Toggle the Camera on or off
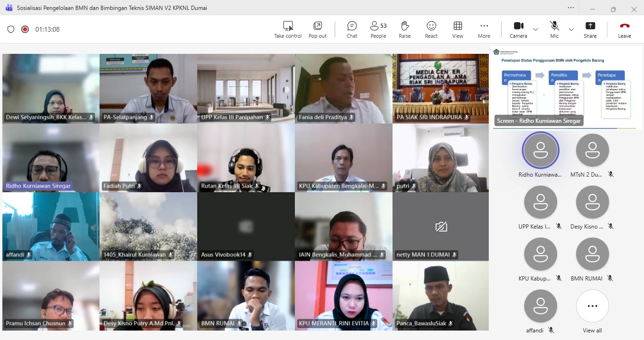Screen dimensions: 644x340 coord(518,29)
